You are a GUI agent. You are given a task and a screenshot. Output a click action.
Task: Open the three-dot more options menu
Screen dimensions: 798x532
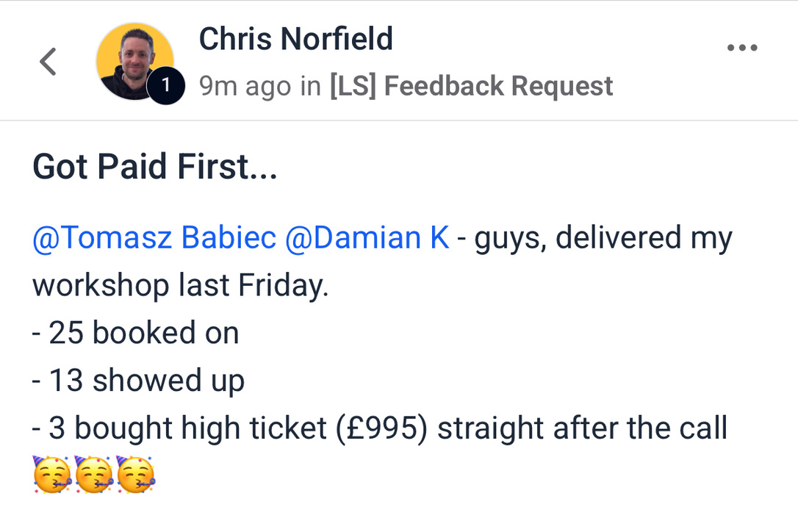(741, 48)
